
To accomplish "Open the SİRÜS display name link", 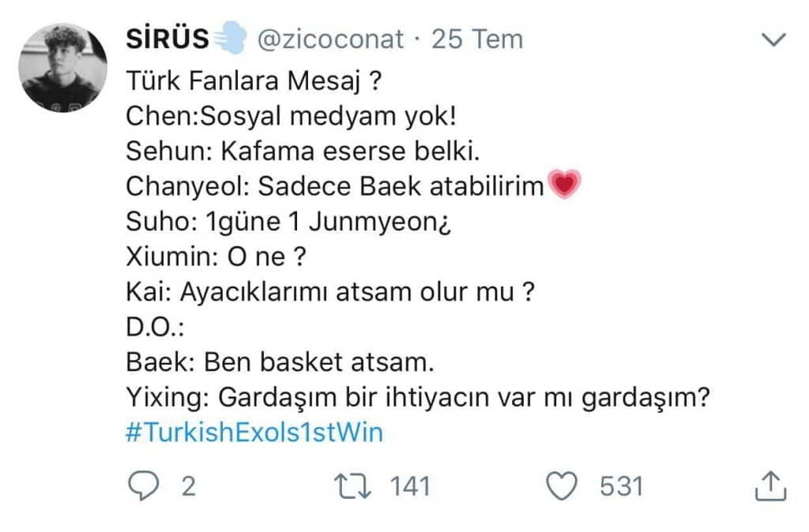I will 167,39.
